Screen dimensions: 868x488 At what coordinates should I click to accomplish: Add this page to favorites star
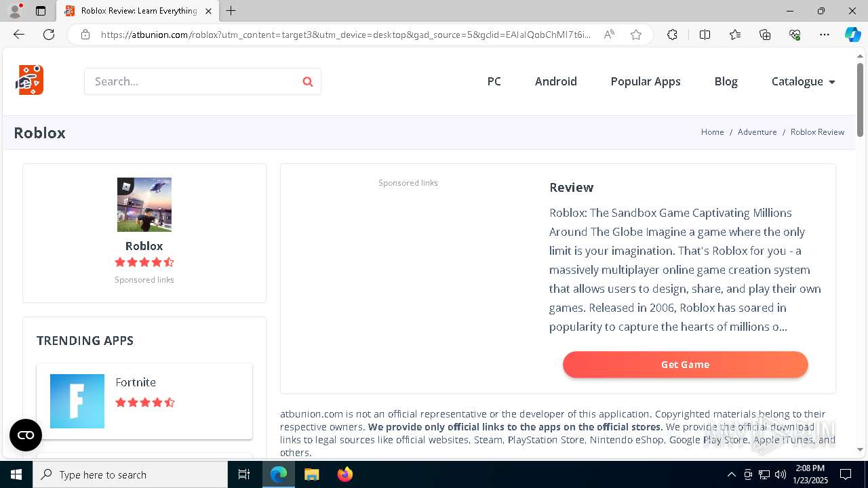636,35
